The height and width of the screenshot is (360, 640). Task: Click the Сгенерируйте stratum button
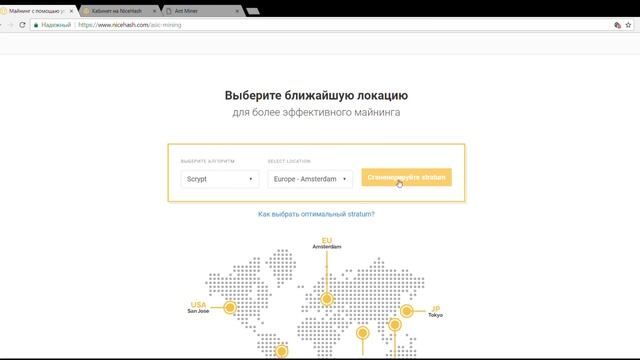(407, 177)
